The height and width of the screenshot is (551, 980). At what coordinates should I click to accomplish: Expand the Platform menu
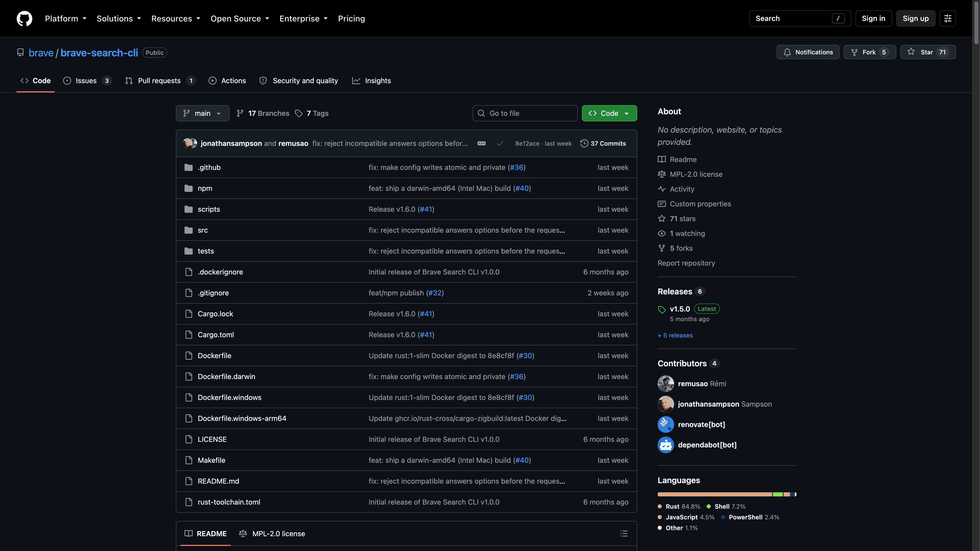65,18
